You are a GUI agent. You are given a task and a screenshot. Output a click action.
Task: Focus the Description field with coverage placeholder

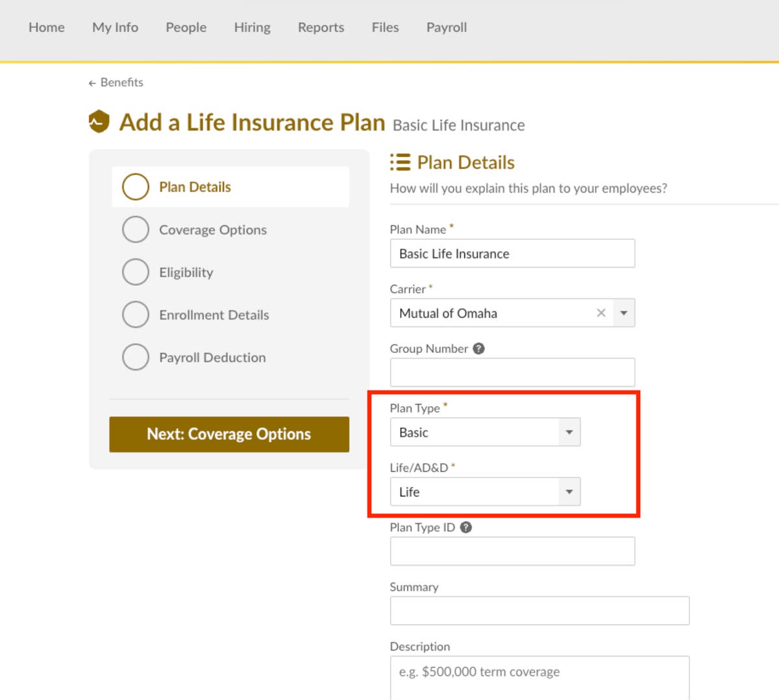[539, 675]
